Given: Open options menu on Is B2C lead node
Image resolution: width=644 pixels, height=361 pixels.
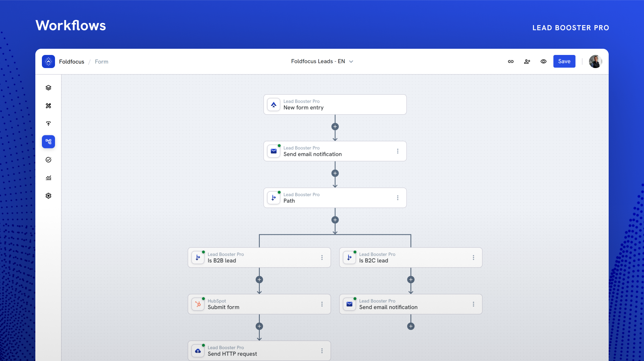Looking at the screenshot, I should (474, 257).
